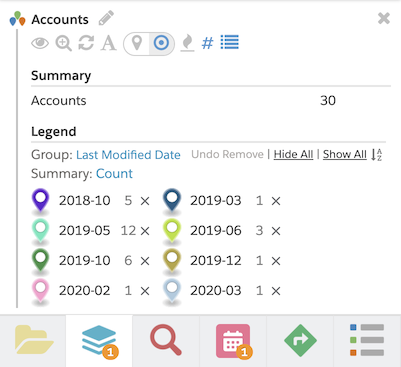Sort legend with the A-Z icon
The width and height of the screenshot is (401, 367).
377,155
